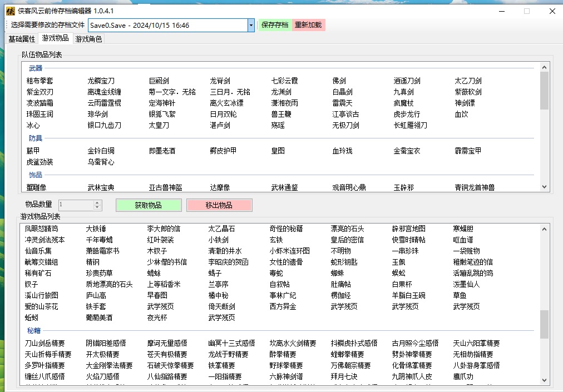Select game item 羊脂白玉碗

click(x=409, y=295)
